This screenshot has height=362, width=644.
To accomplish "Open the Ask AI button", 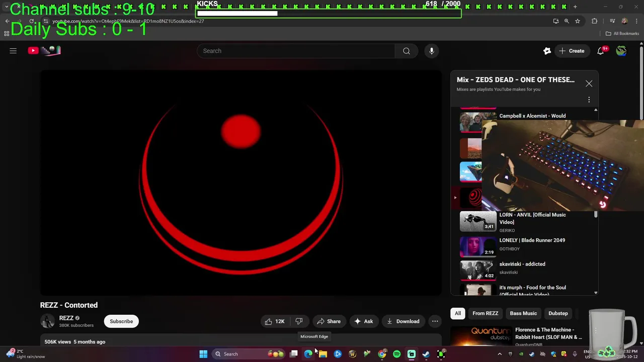I will point(363,321).
